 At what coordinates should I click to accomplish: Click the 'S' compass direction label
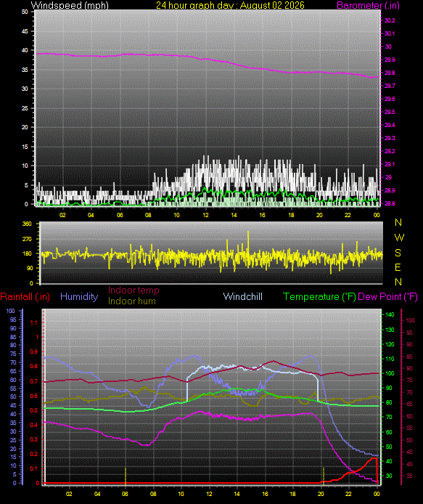tap(398, 253)
